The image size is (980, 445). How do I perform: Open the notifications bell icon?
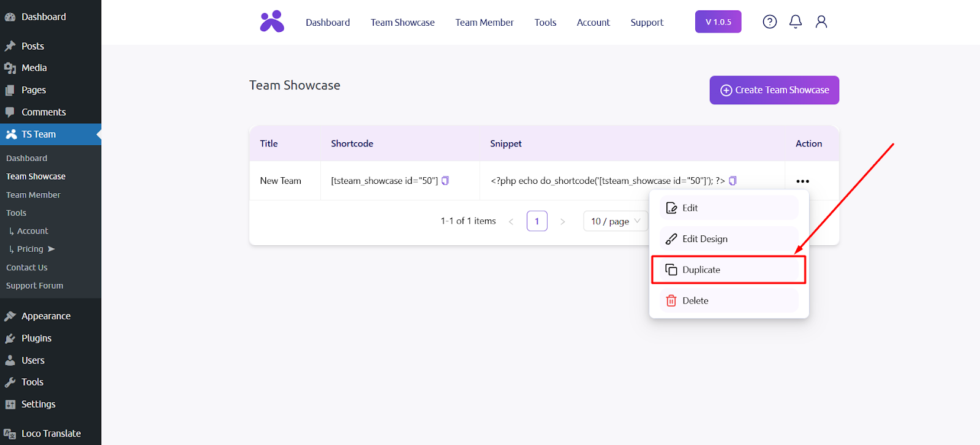[x=795, y=22]
